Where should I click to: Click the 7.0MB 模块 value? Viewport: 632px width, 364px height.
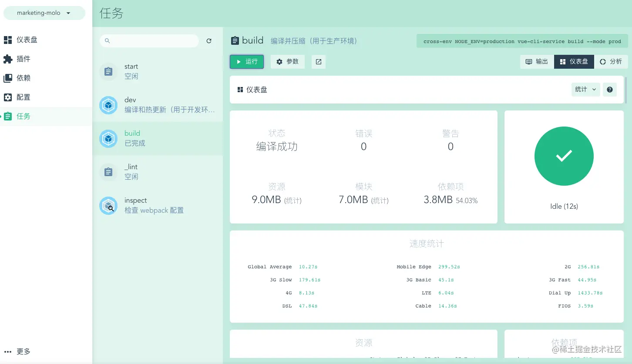(353, 200)
